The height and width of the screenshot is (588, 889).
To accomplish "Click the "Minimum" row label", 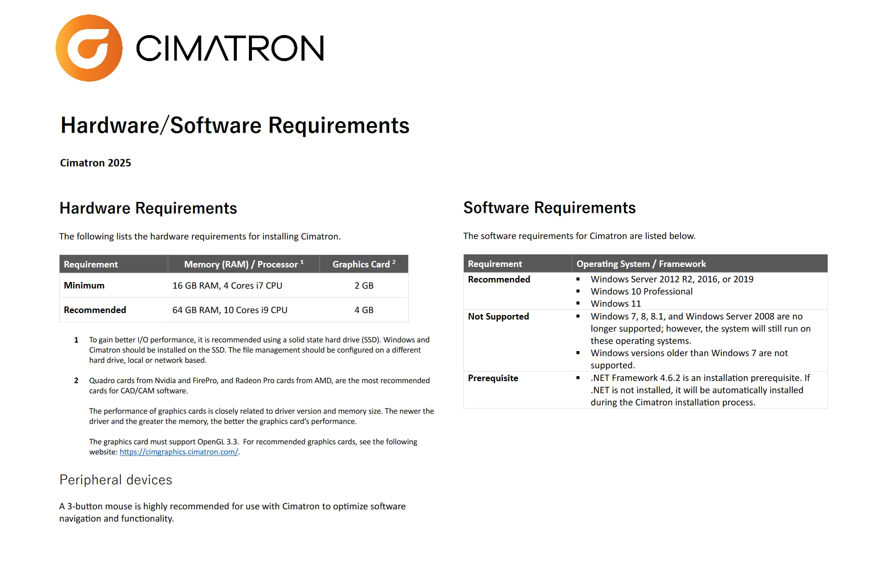I will coord(84,285).
